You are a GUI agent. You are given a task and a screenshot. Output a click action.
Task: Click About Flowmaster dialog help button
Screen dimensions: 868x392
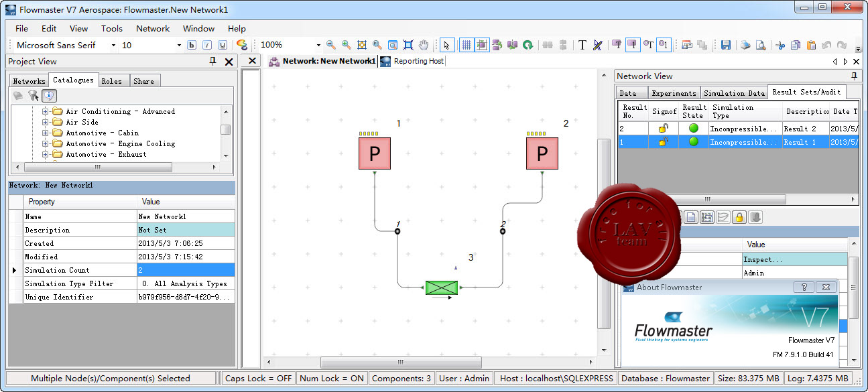pyautogui.click(x=804, y=287)
